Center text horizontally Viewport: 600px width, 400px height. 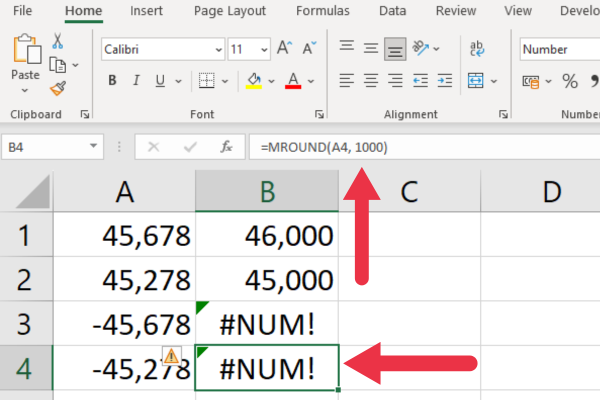click(371, 81)
